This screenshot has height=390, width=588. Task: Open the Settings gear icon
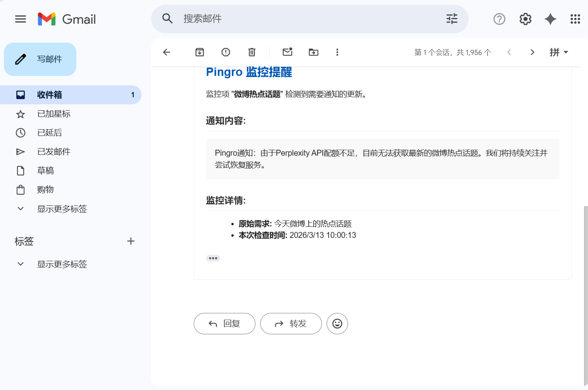(525, 19)
